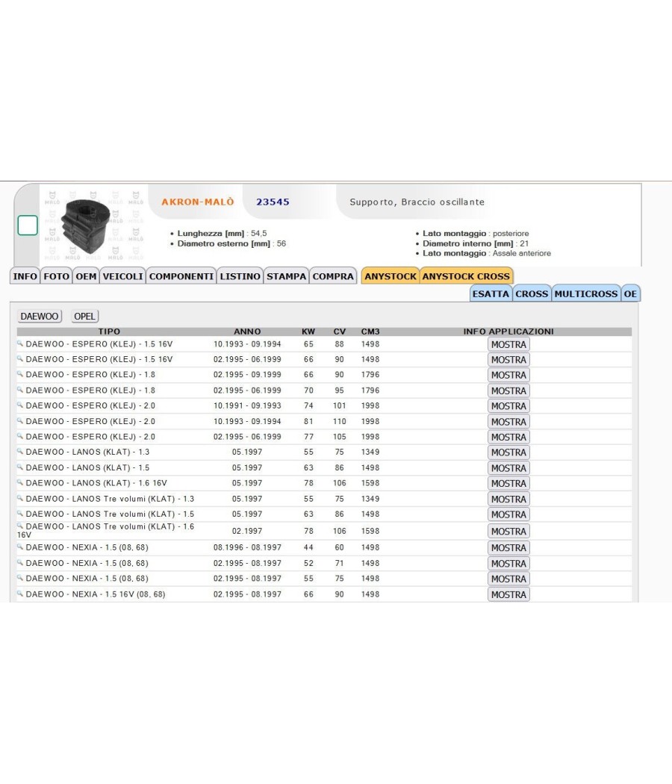Click MOSTRA for Espero 1.5 16V 65 kW
This screenshot has height=784, width=672.
coord(508,344)
